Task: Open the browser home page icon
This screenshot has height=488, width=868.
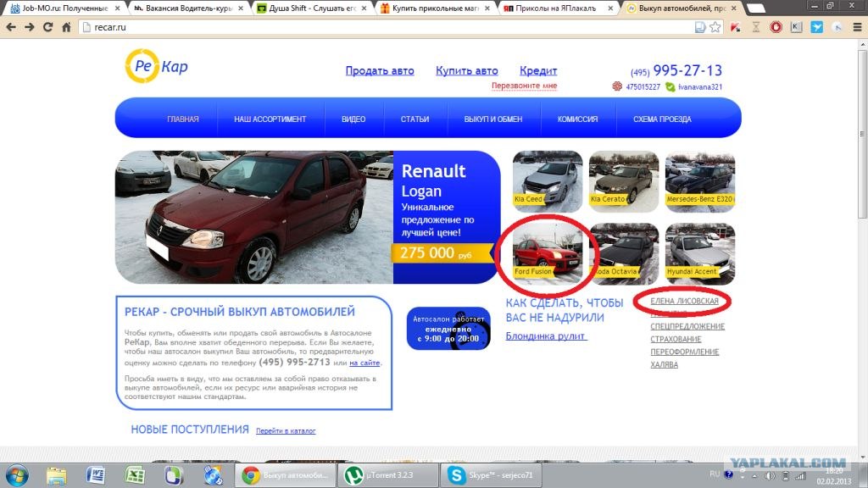Action: [x=66, y=26]
